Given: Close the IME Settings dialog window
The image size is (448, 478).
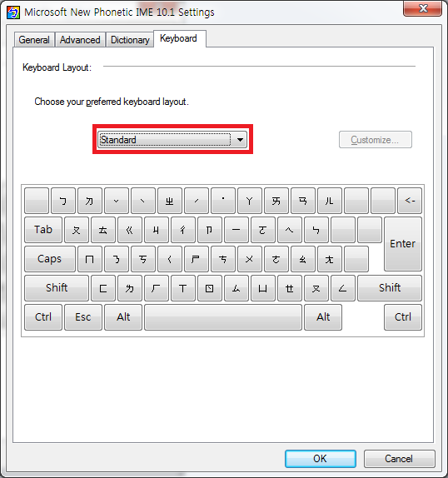Looking at the screenshot, I should [422, 8].
